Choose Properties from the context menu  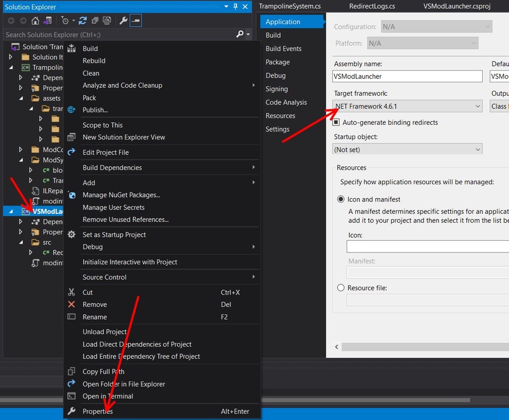click(x=98, y=412)
